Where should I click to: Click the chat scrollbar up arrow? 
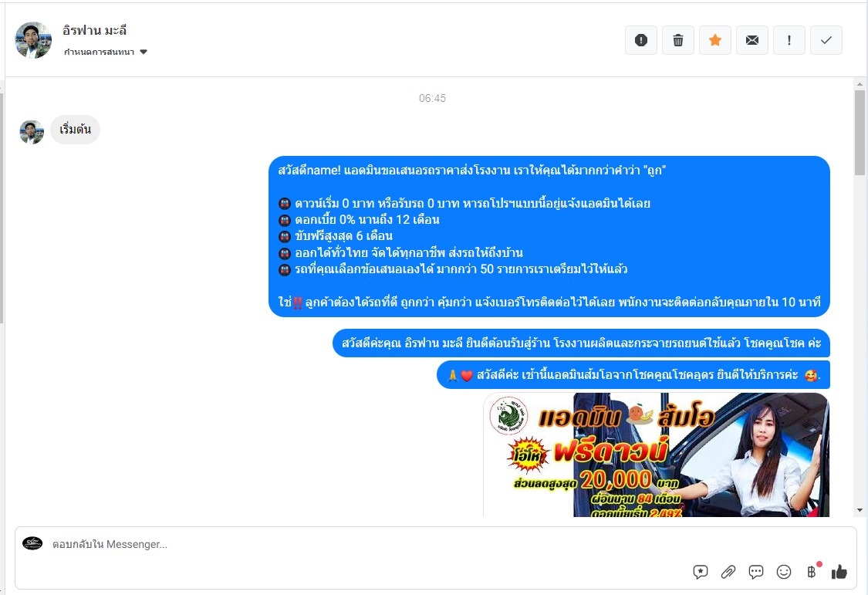click(860, 85)
